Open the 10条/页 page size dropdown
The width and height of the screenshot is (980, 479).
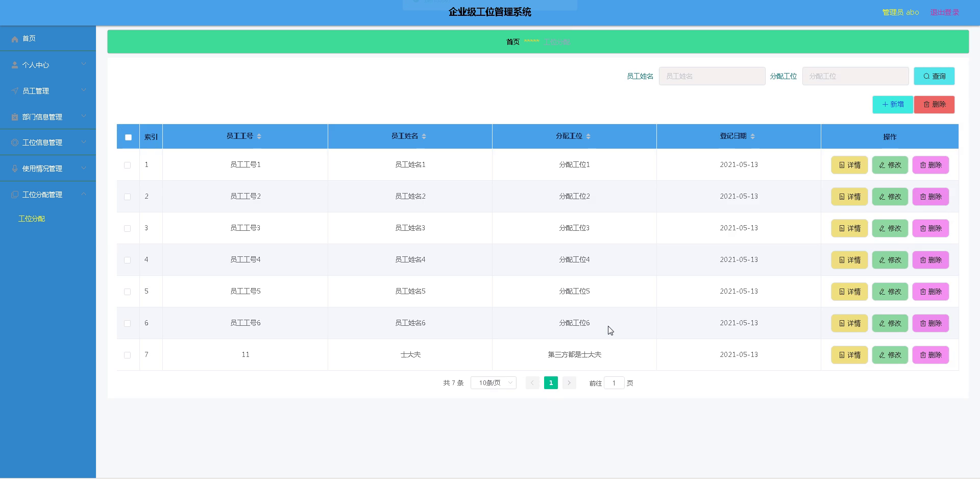point(494,383)
